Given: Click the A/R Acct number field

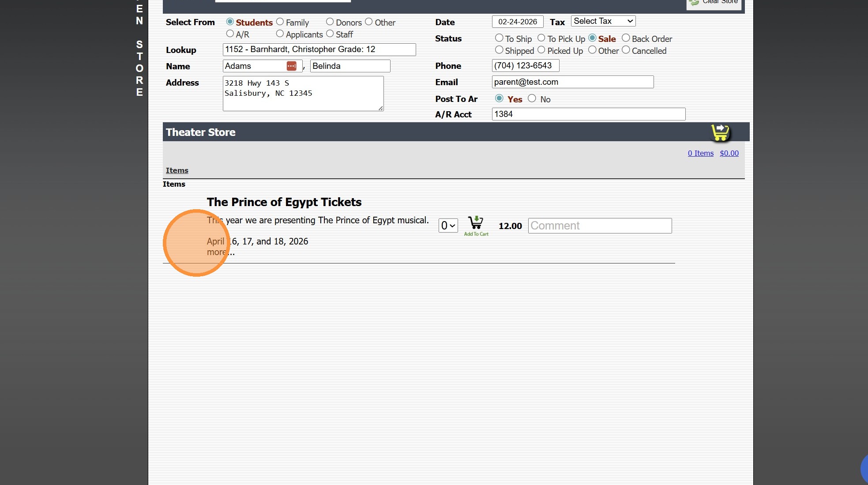Looking at the screenshot, I should click(x=588, y=114).
